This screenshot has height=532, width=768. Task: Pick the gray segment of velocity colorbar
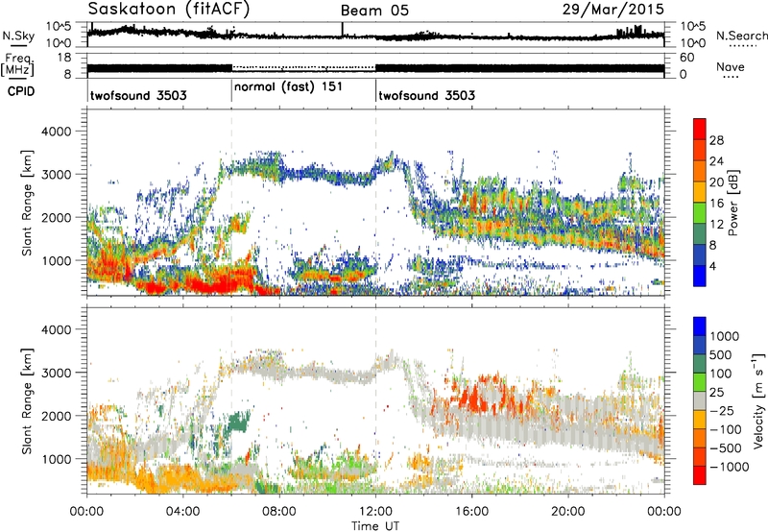700,400
